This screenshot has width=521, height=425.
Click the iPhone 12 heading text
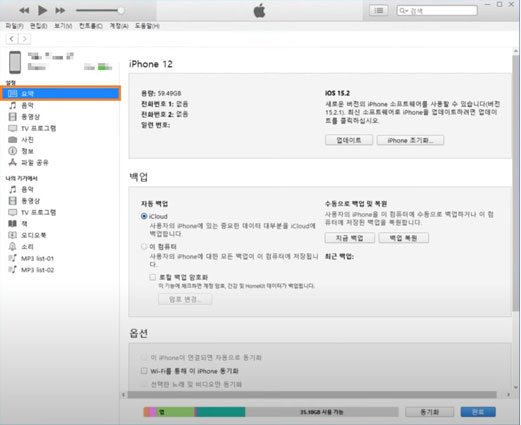(x=151, y=64)
